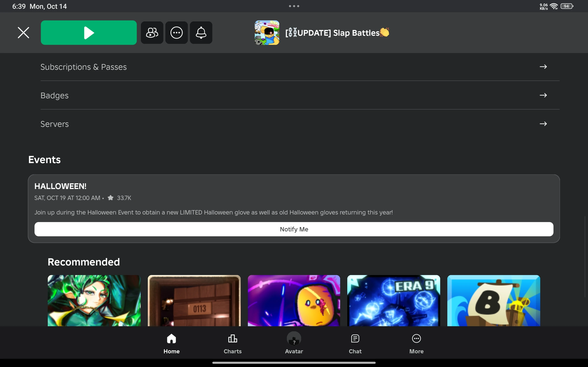Tap the three-dot multitasking handle at top

[294, 6]
